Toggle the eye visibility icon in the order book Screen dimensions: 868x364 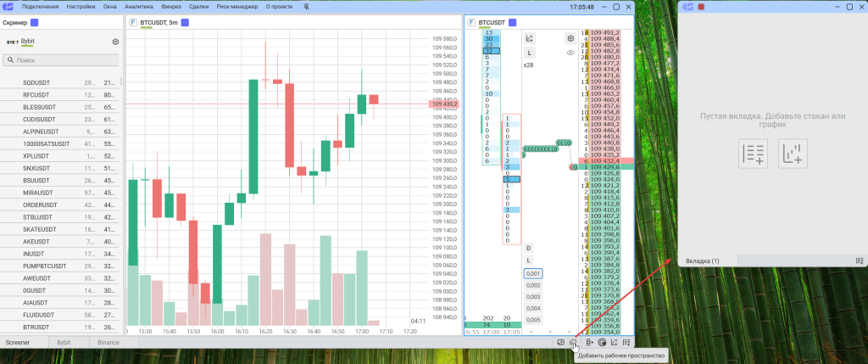(570, 53)
